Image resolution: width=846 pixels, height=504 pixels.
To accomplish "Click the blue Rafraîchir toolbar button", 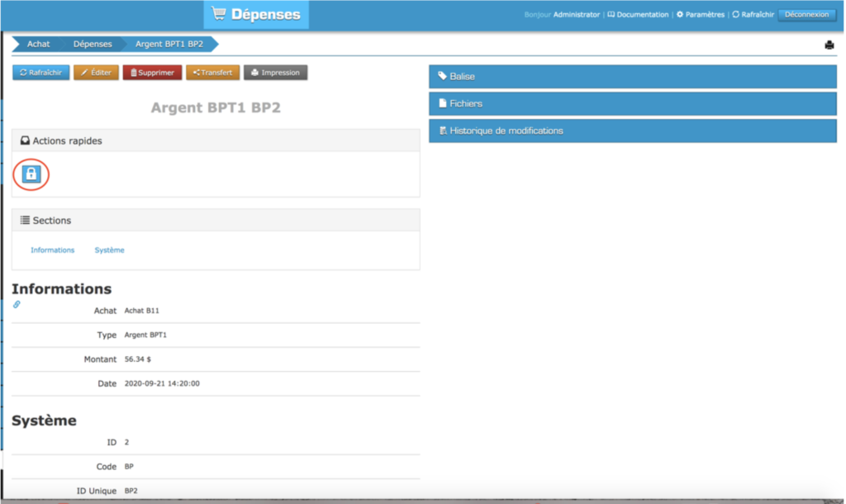I will tap(41, 73).
